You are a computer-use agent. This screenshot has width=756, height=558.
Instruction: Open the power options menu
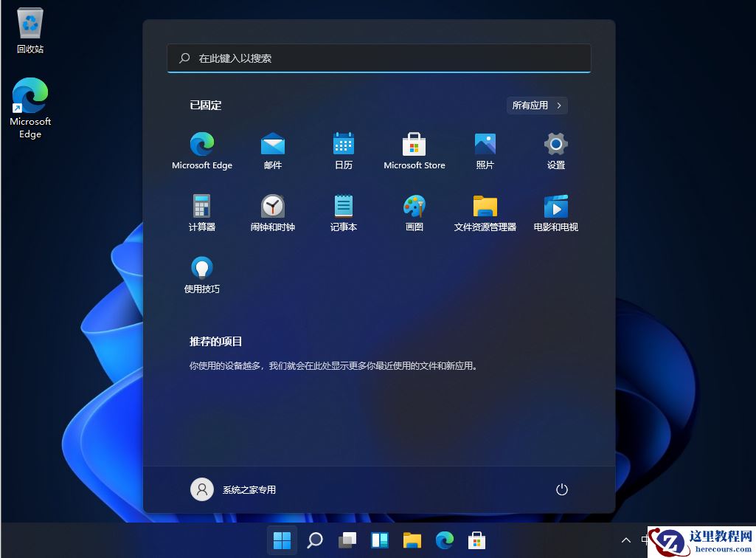(x=561, y=489)
